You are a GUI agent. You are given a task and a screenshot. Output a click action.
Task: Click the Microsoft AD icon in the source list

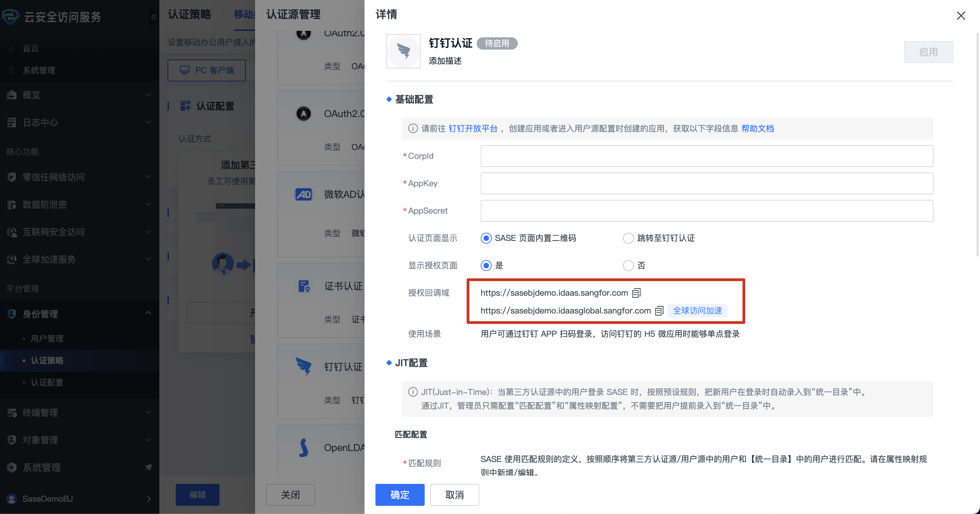tap(304, 195)
